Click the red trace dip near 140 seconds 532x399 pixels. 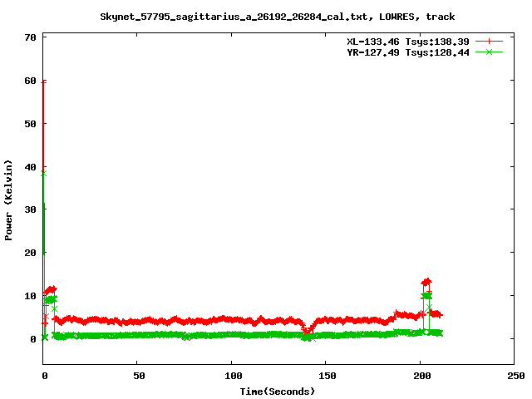tap(307, 331)
